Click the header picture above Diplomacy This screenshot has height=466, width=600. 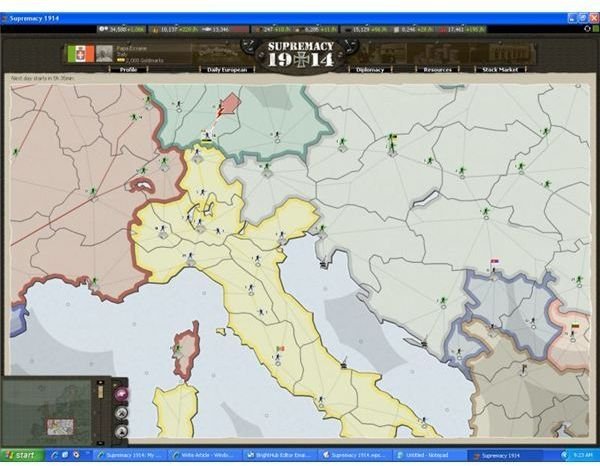[x=379, y=54]
